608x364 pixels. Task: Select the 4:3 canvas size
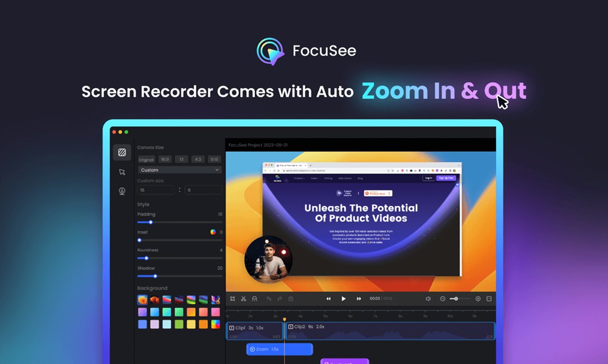pyautogui.click(x=198, y=159)
